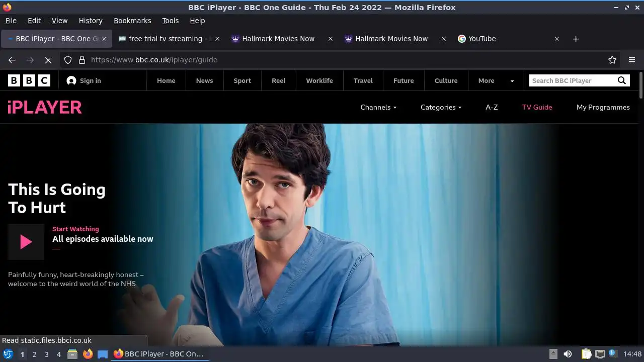The image size is (644, 362).
Task: Switch to workspace 4
Action: (58, 354)
